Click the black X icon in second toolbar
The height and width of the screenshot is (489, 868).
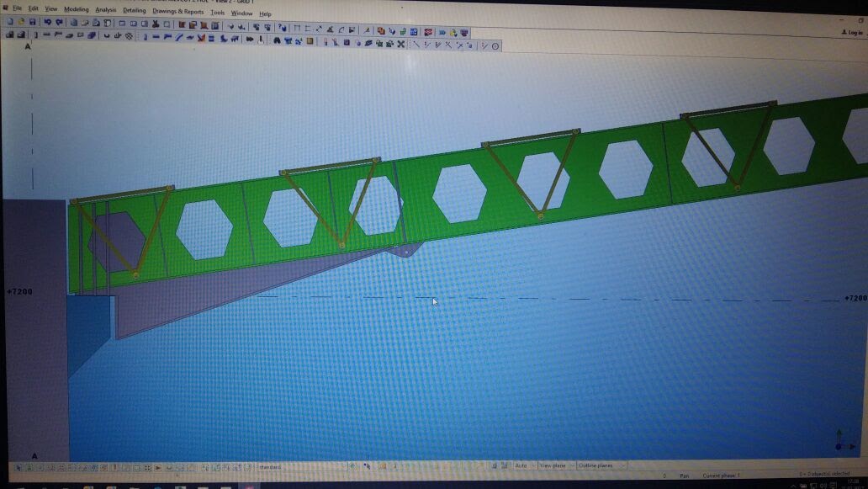click(401, 44)
